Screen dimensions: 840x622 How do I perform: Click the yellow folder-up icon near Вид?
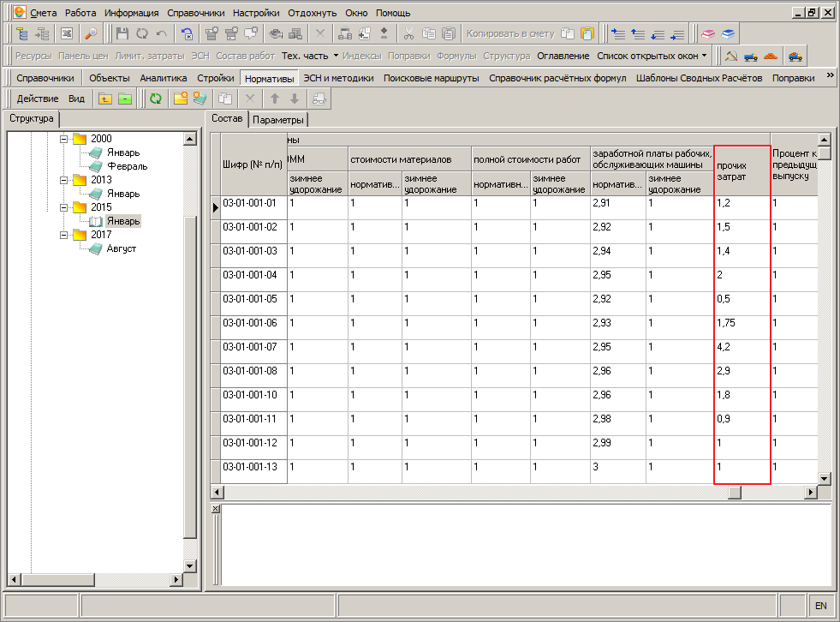pos(105,99)
